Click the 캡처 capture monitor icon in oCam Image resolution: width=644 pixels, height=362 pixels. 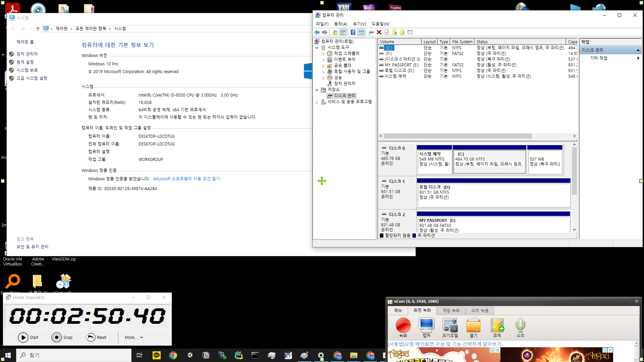coord(426,325)
